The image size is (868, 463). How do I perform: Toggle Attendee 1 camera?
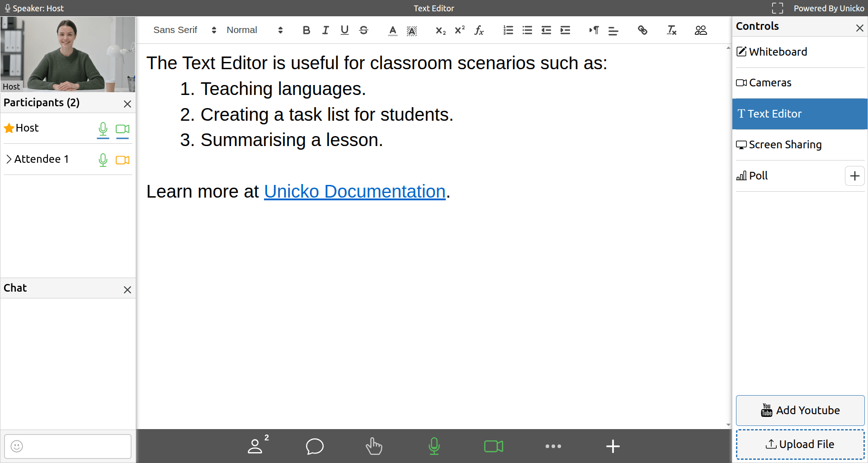(123, 160)
